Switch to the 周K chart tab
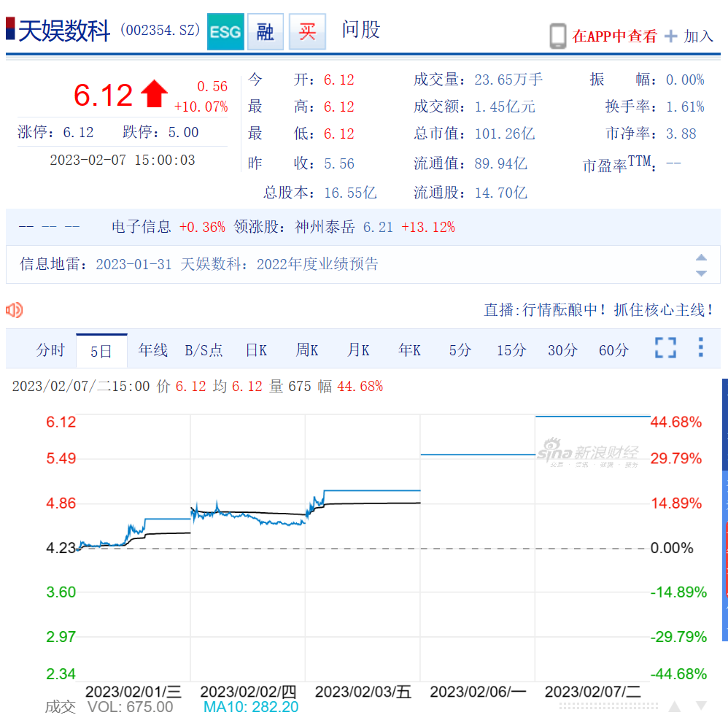The image size is (728, 715). 307,350
